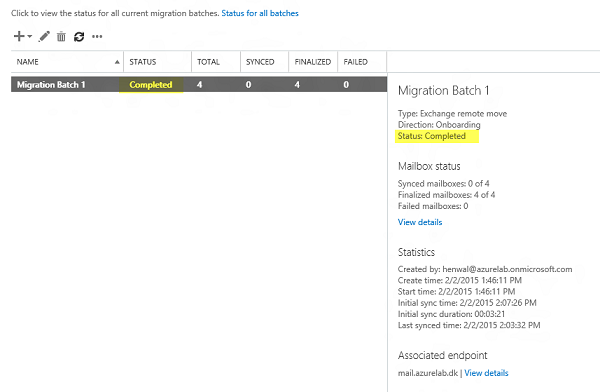Image resolution: width=600 pixels, height=392 pixels.
Task: Click the Migration Batch 1 details heading
Action: click(443, 90)
